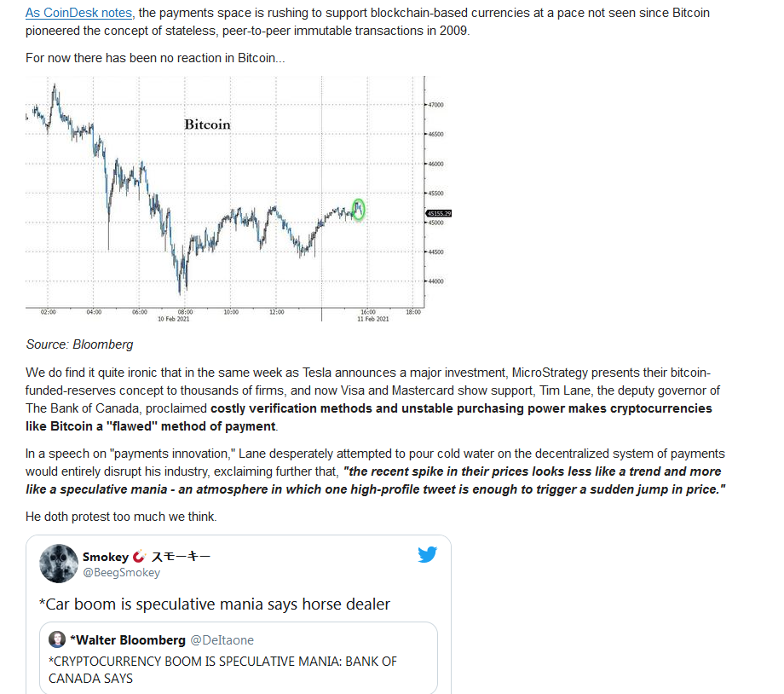This screenshot has width=784, height=694.
Task: Click the 47000 price axis label
Action: (x=435, y=105)
